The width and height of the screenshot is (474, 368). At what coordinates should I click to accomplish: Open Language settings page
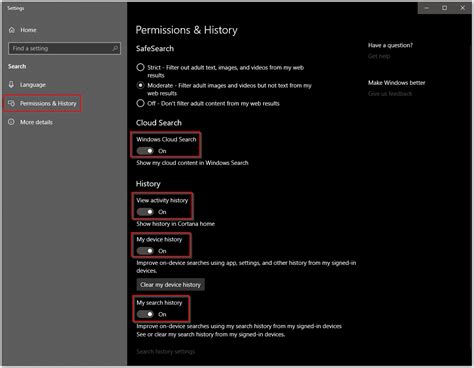click(33, 85)
